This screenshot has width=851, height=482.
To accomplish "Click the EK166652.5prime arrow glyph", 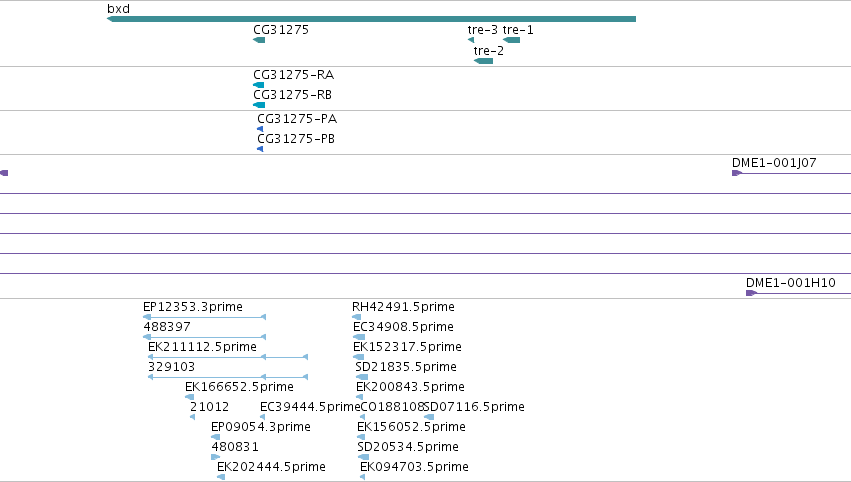I will 189,397.
